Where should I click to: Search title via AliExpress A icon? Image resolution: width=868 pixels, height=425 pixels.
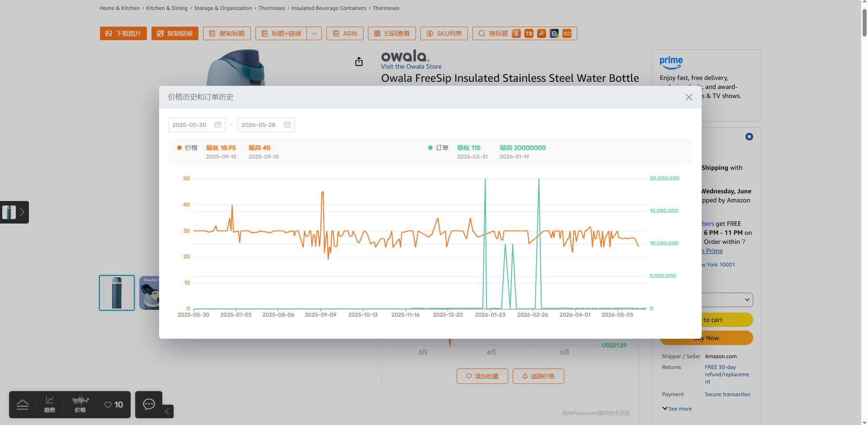(542, 33)
